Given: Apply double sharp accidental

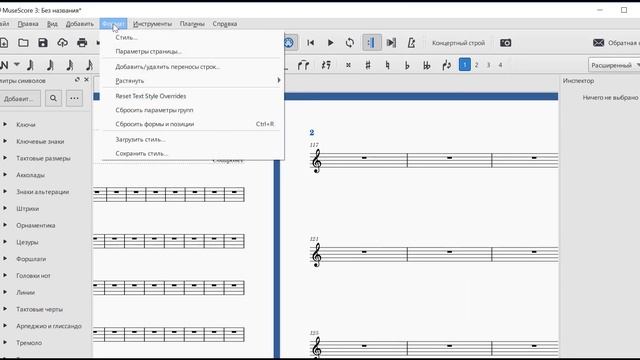Looking at the screenshot, I should (348, 65).
